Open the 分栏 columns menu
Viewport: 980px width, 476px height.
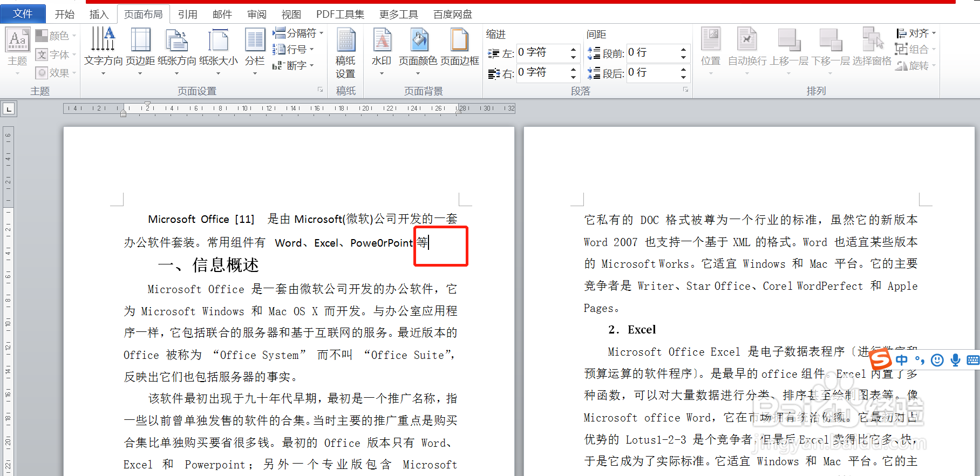(255, 51)
